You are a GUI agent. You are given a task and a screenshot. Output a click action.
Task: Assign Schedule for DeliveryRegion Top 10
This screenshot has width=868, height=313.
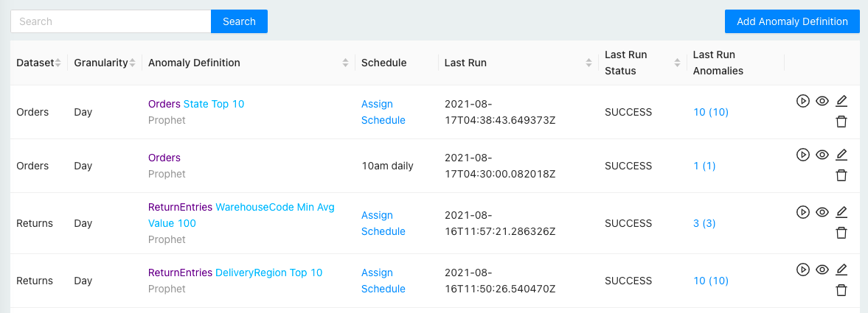[x=383, y=281]
